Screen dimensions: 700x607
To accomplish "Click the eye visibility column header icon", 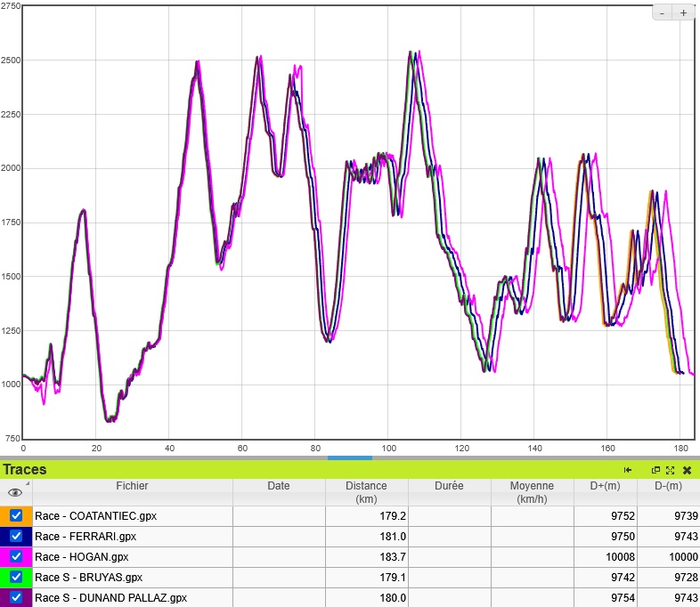I will [15, 492].
